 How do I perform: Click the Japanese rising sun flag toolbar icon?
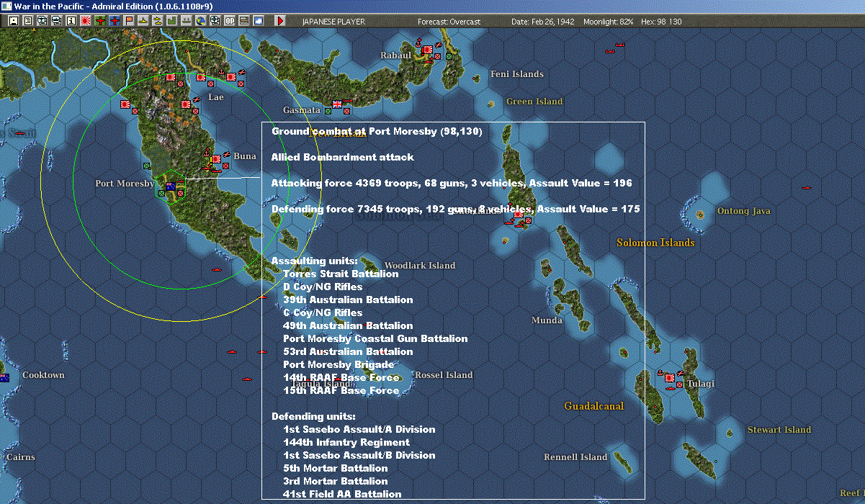[86, 21]
